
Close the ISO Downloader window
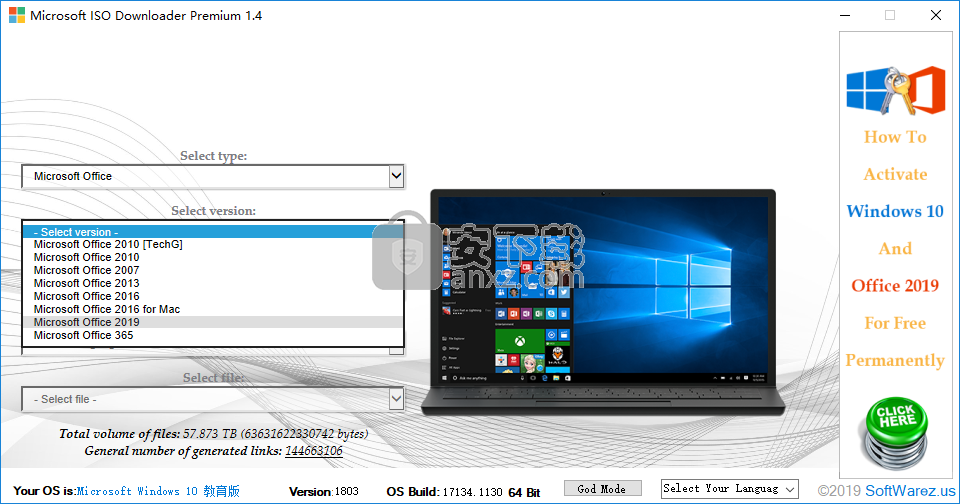[936, 15]
